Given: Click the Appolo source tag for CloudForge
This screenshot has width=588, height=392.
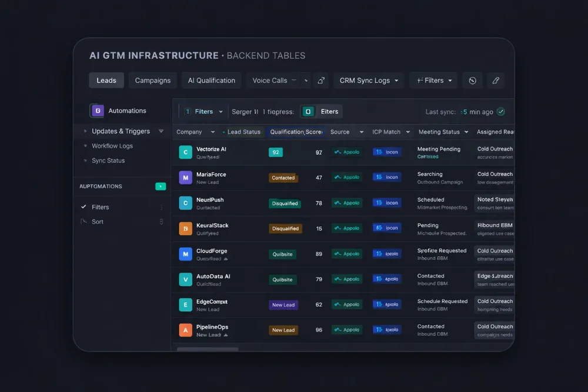Looking at the screenshot, I should [347, 254].
